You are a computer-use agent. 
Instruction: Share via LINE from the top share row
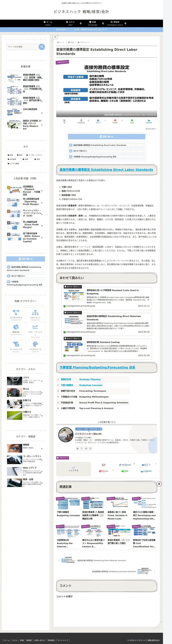132,121
